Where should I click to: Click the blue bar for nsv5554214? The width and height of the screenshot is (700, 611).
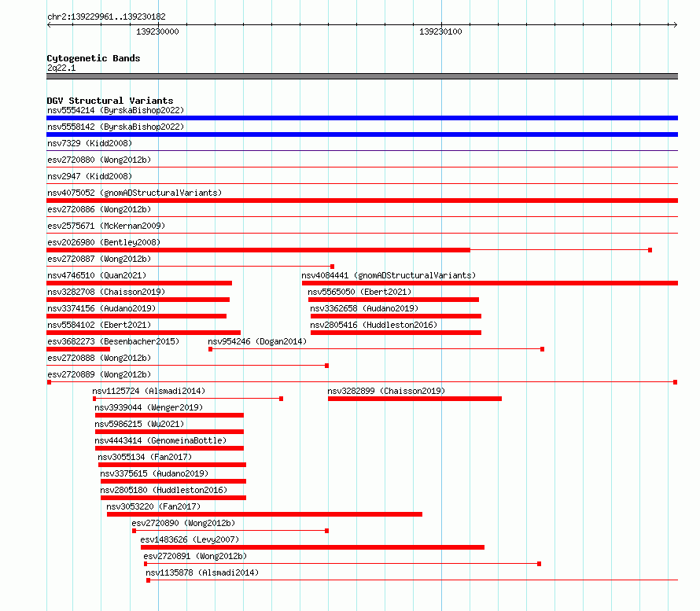(x=362, y=118)
